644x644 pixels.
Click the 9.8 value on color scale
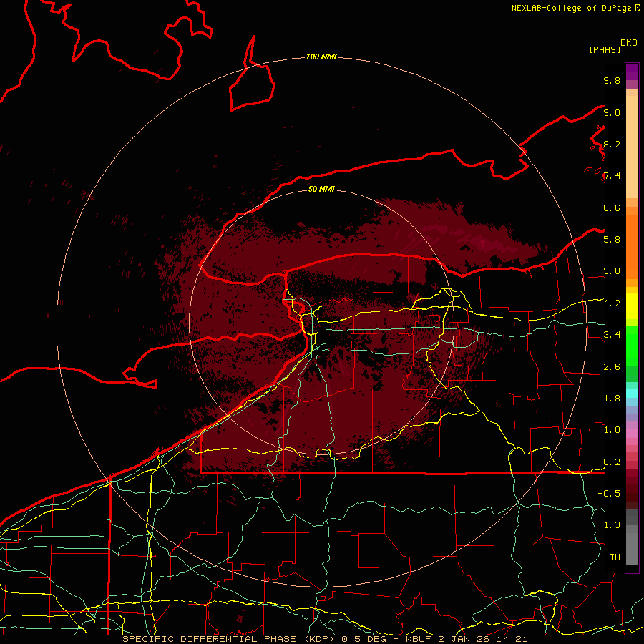click(612, 80)
